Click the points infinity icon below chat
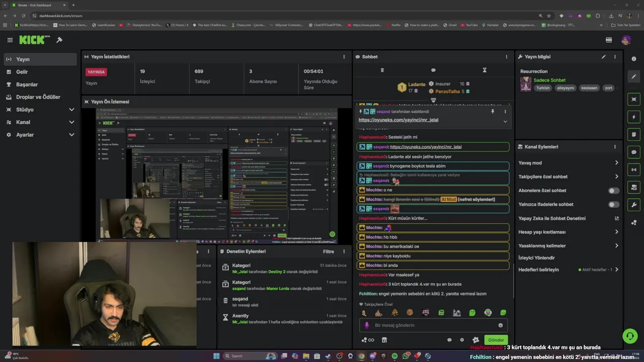The width and height of the screenshot is (644, 362). [368, 340]
